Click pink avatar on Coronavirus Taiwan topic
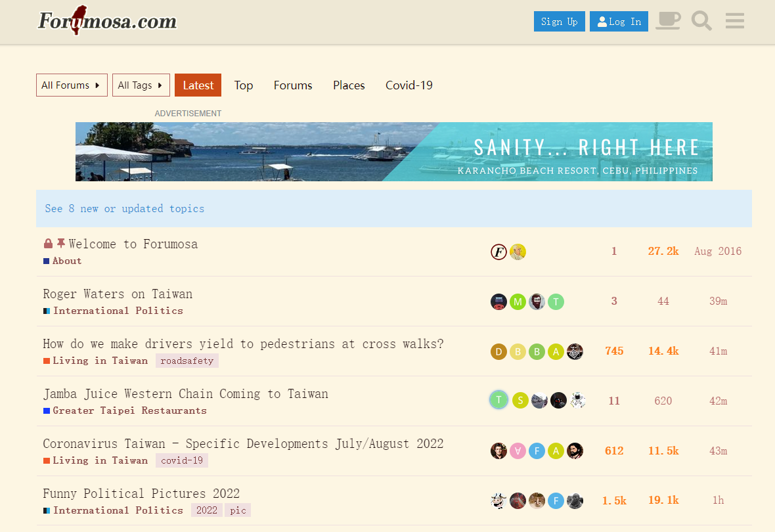The height and width of the screenshot is (532, 775). [518, 451]
